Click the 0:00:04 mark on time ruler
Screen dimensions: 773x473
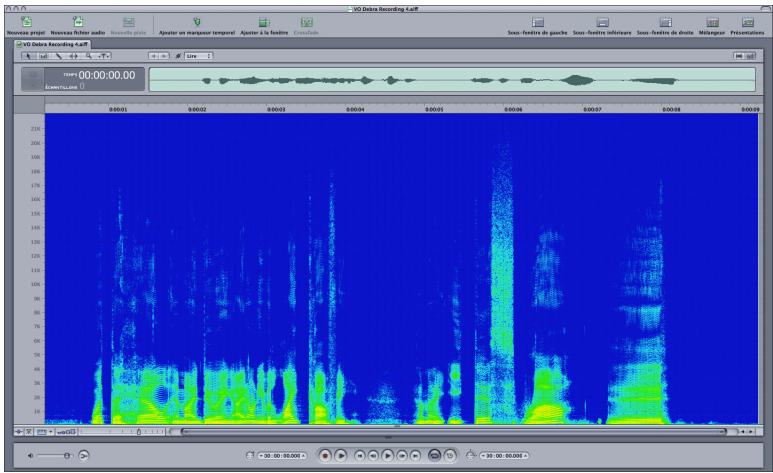[355, 109]
